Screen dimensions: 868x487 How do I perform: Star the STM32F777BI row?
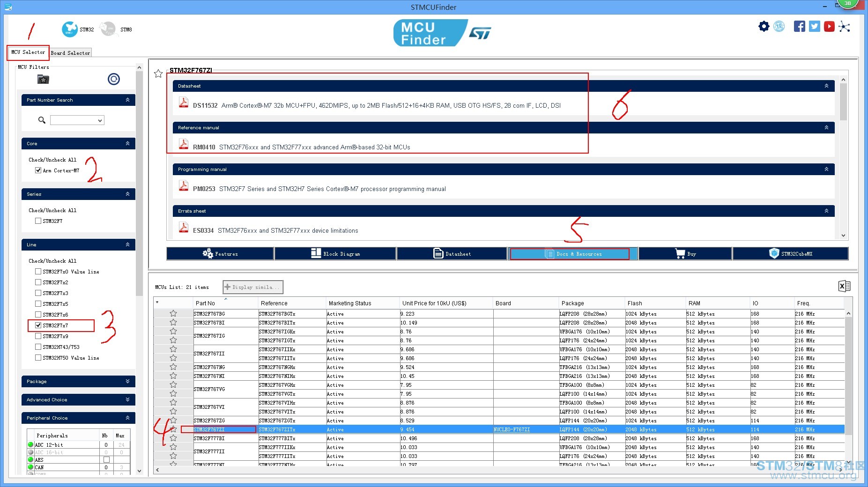pyautogui.click(x=173, y=438)
